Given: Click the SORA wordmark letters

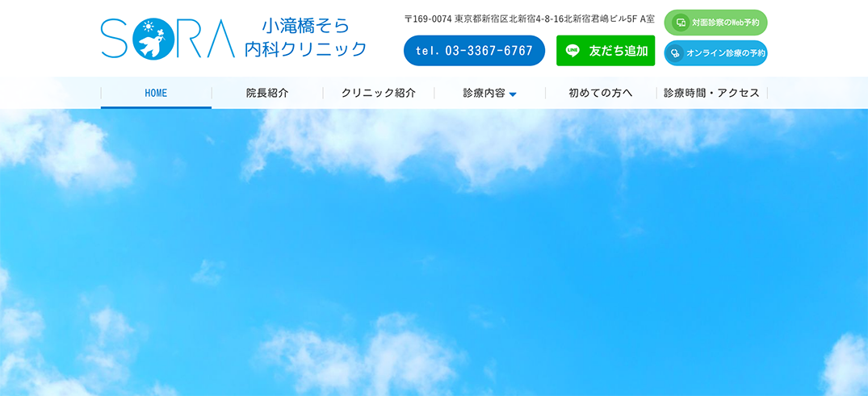Looking at the screenshot, I should (x=168, y=38).
